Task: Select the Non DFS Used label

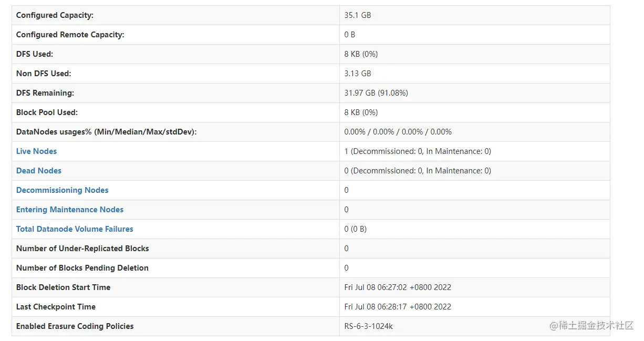Action: pyautogui.click(x=44, y=74)
